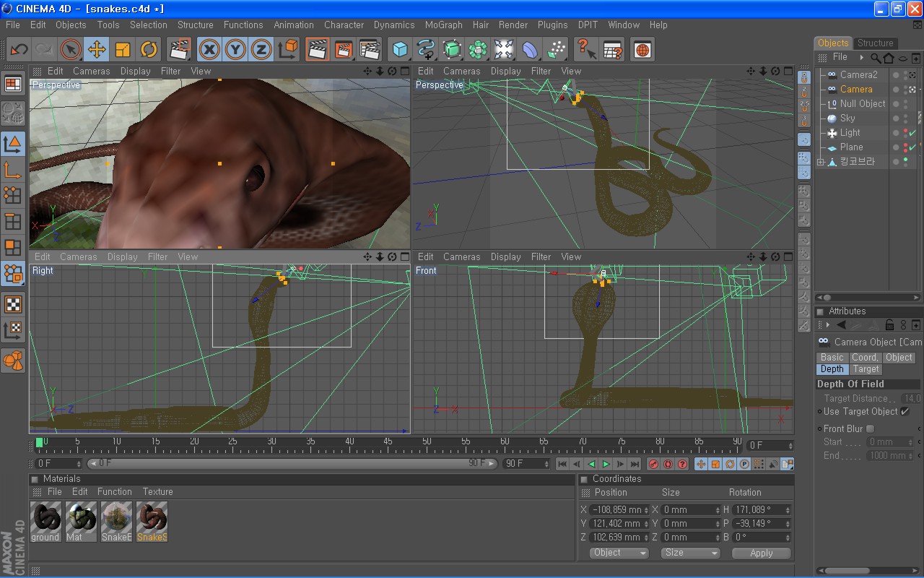Select the SnakeE material thumbnail
The width and height of the screenshot is (924, 578).
[116, 522]
